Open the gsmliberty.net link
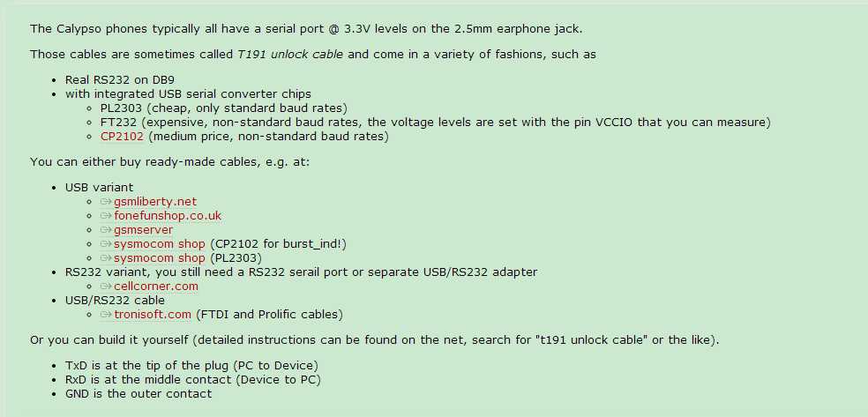The width and height of the screenshot is (868, 417). [155, 201]
